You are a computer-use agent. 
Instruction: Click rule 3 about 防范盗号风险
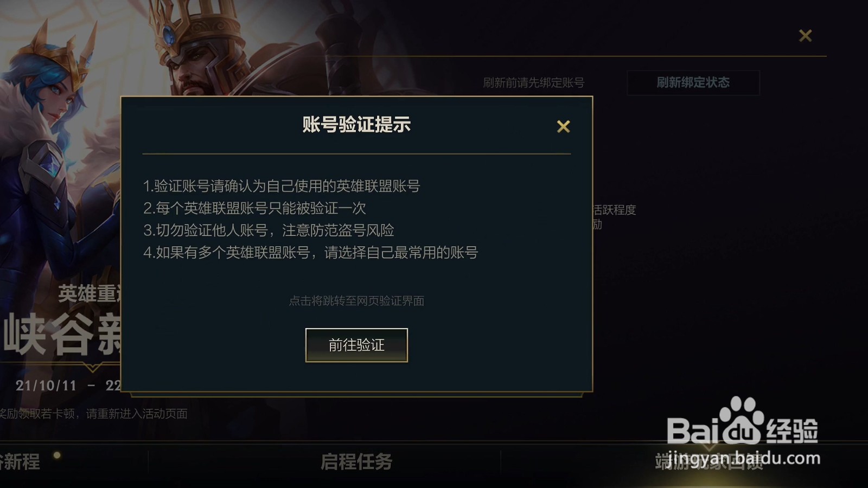coord(269,230)
